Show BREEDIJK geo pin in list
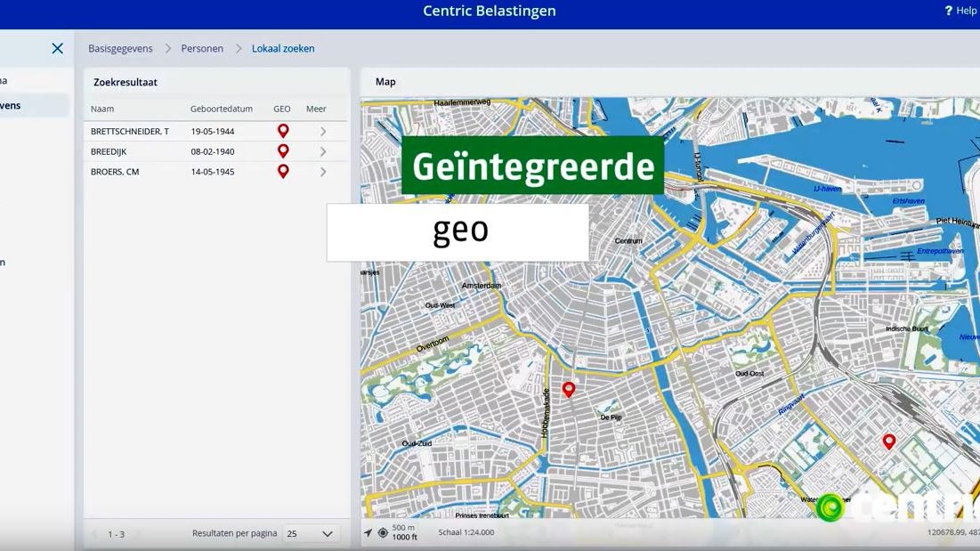 pos(283,150)
